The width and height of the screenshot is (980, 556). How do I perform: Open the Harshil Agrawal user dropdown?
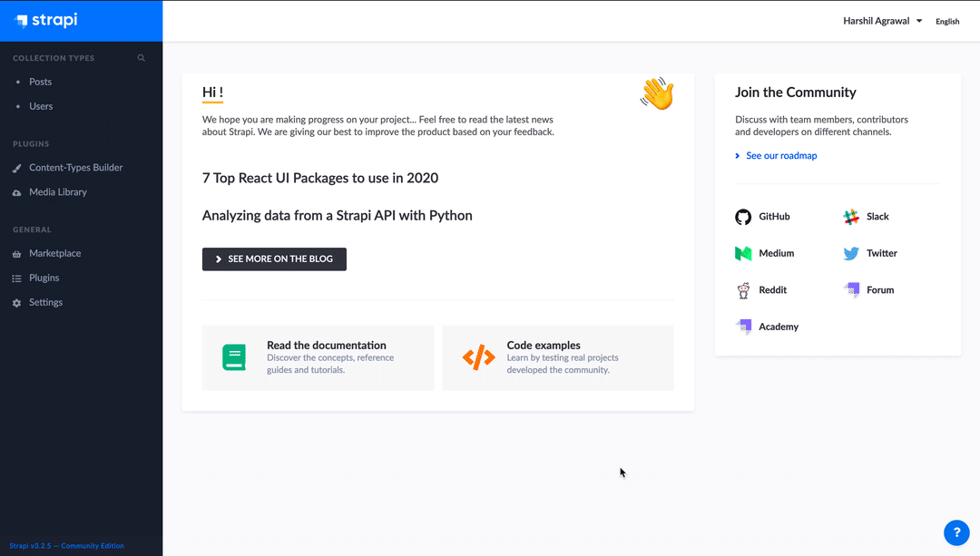coord(882,21)
